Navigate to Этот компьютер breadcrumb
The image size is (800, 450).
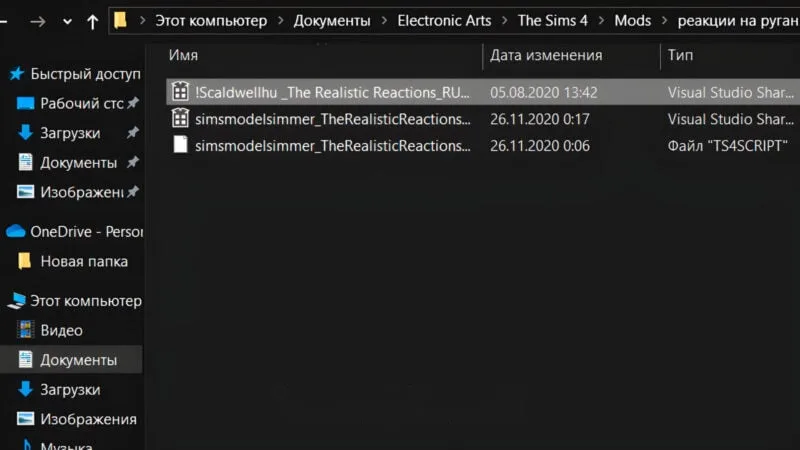[211, 20]
